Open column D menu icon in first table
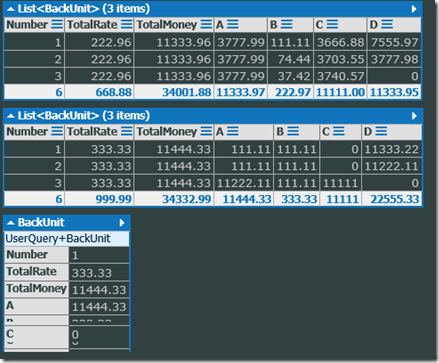The width and height of the screenshot is (439, 363). [x=387, y=24]
